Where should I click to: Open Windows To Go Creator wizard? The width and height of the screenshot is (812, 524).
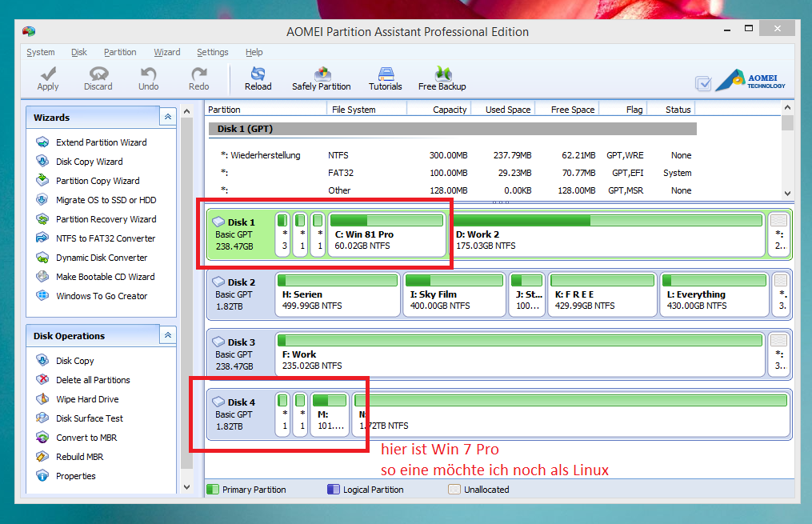[102, 296]
